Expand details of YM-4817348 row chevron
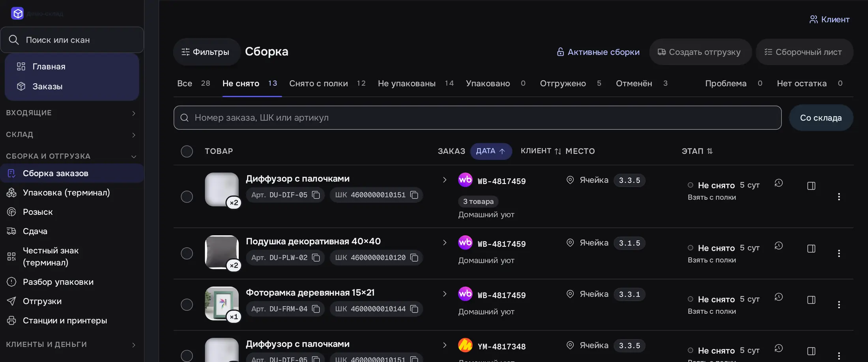Image resolution: width=868 pixels, height=362 pixels. pos(445,345)
